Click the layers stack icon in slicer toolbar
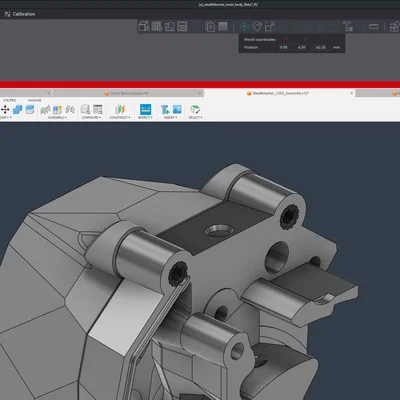 pos(223,26)
